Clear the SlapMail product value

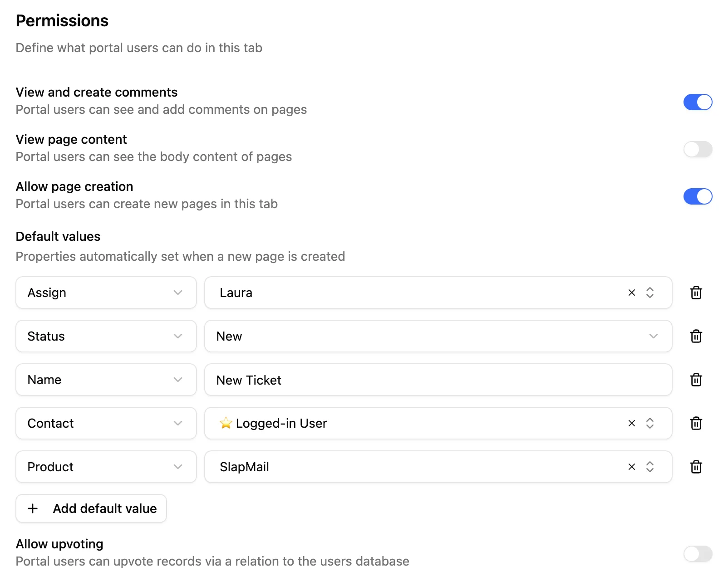631,467
